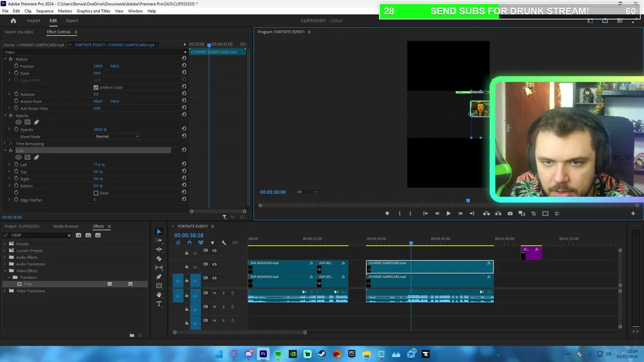Reset the Position parameter
Screen dimensions: 644x362
click(184, 66)
